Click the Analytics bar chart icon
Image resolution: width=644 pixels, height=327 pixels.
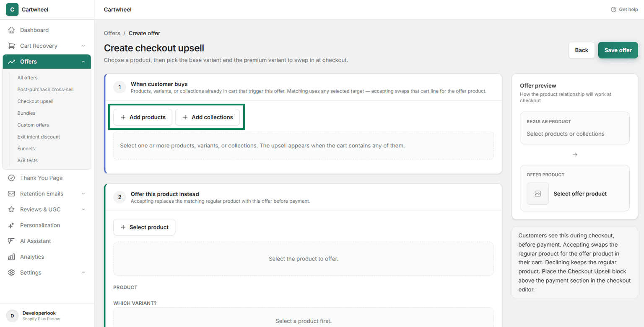point(12,257)
